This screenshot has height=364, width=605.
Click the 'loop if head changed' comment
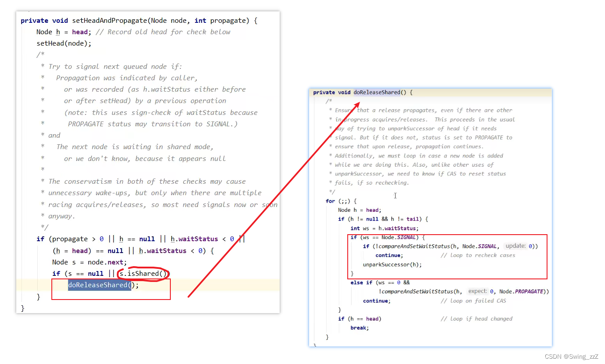[x=476, y=319]
